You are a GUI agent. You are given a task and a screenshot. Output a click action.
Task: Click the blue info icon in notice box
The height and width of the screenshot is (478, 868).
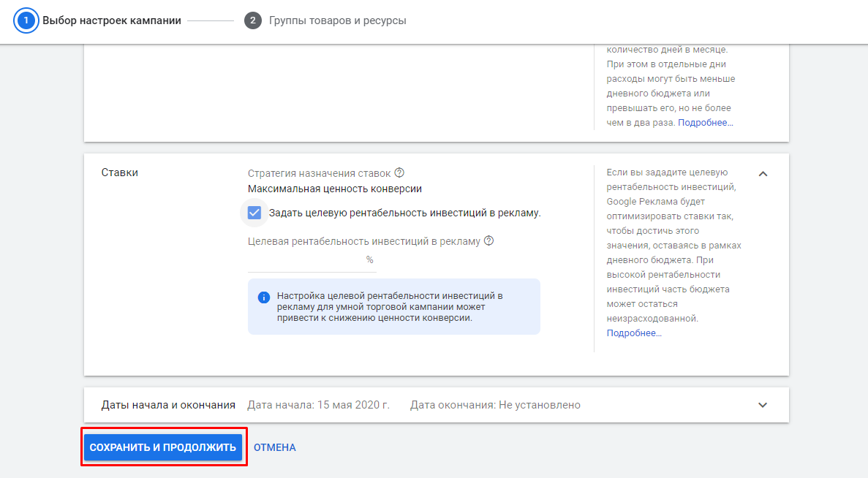pos(264,297)
